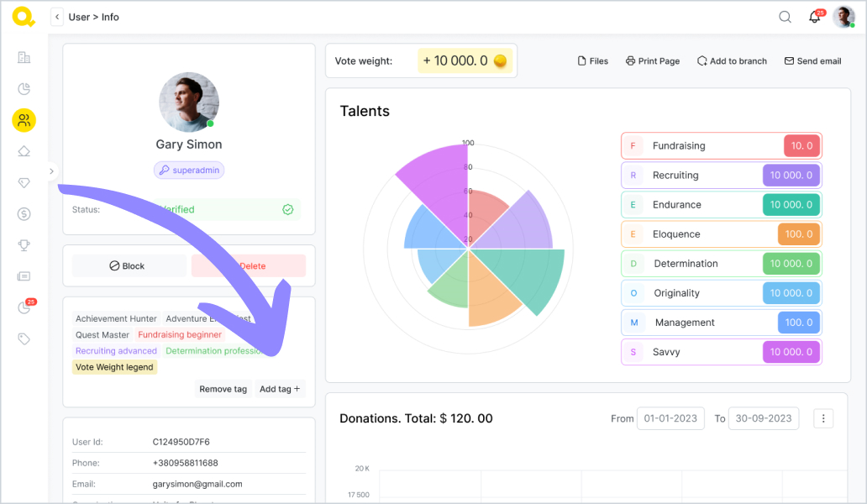867x504 pixels.
Task: Select the Users sidebar icon
Action: (x=24, y=120)
